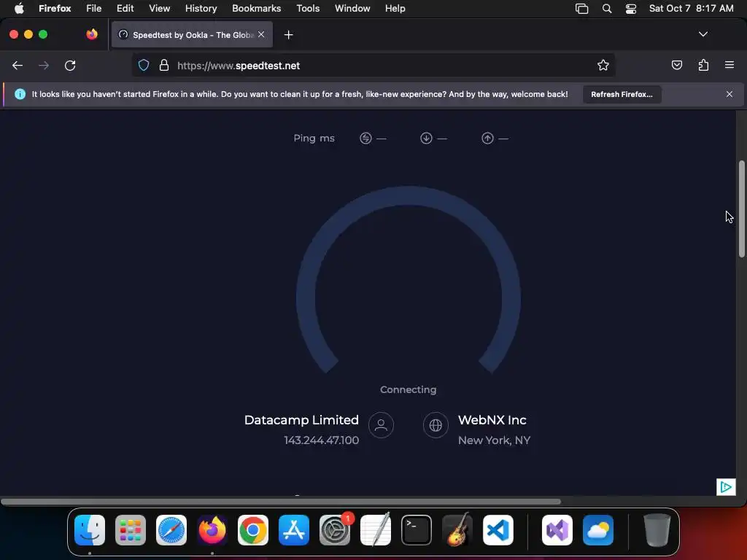This screenshot has width=747, height=560.
Task: Click the ping latency icon
Action: click(x=365, y=138)
